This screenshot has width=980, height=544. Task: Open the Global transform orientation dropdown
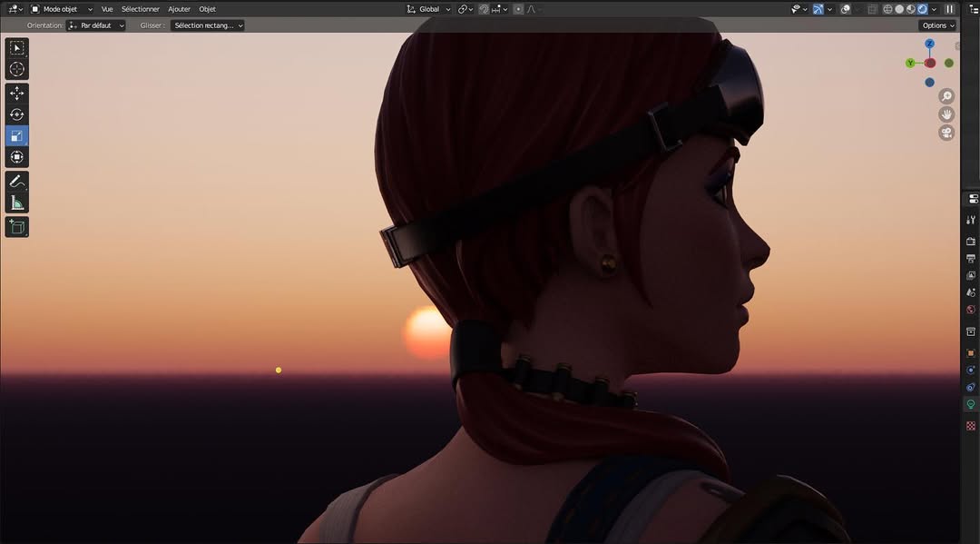[x=428, y=9]
